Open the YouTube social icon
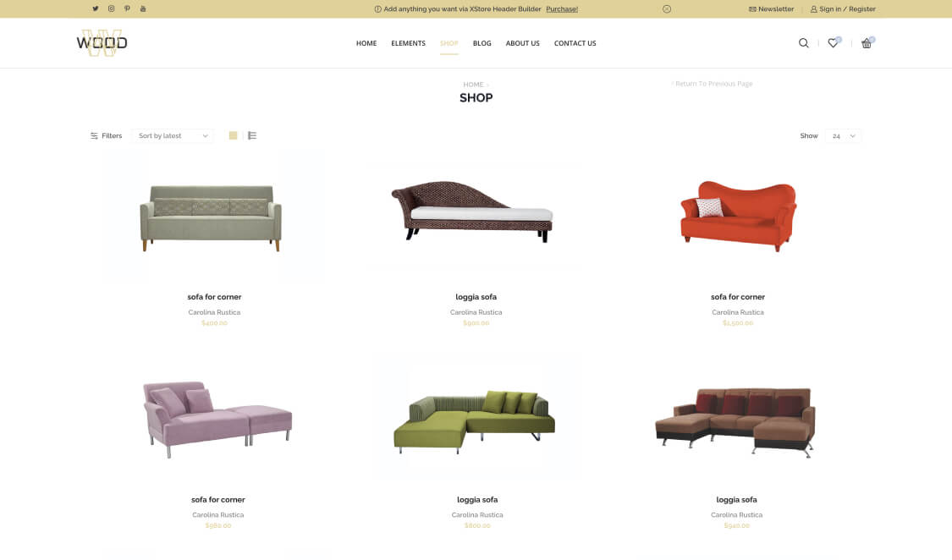 pos(143,8)
